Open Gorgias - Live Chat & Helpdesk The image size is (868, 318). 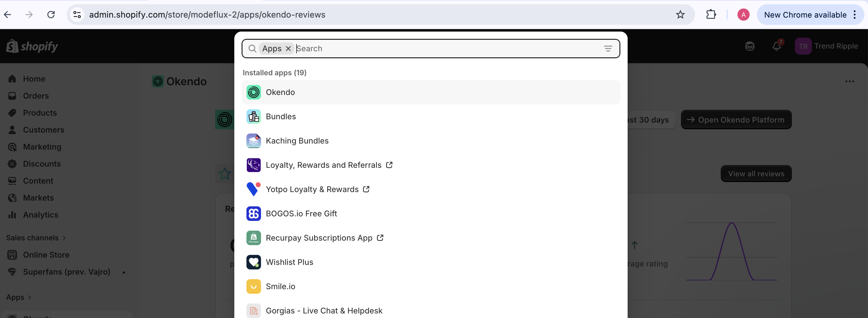(431, 311)
